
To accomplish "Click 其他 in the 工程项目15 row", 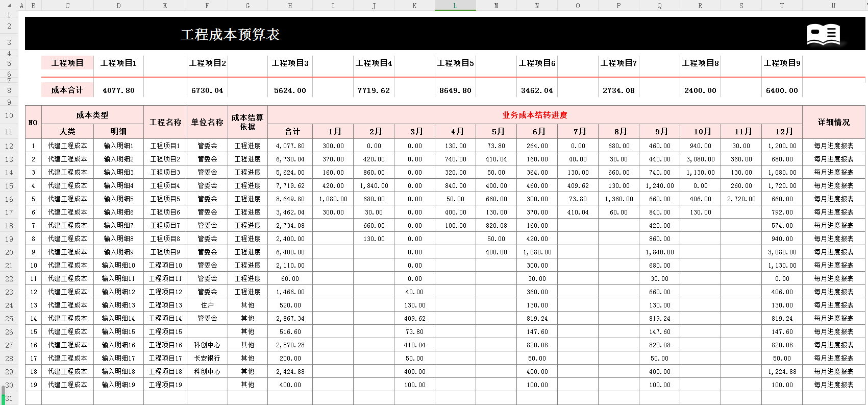I will coord(247,331).
